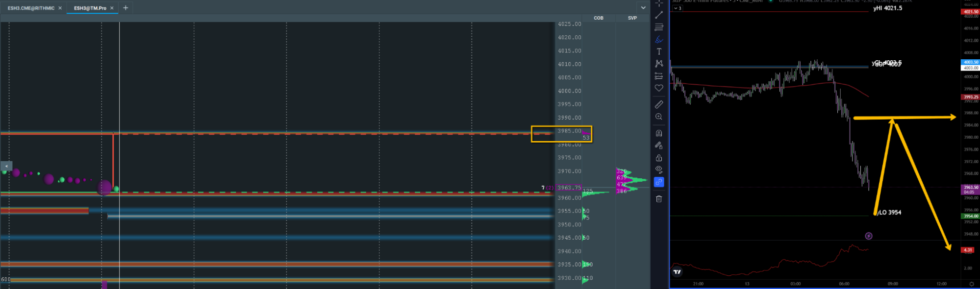Image resolution: width=980 pixels, height=289 pixels.
Task: Click the heart favorites icon
Action: 659,88
